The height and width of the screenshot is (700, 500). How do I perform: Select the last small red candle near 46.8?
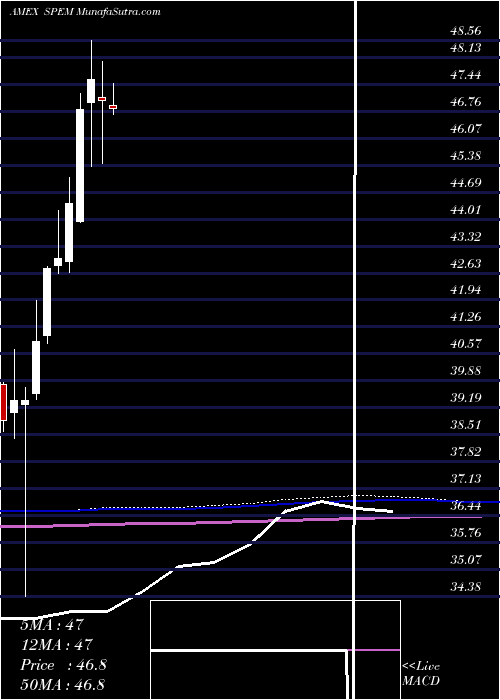coord(113,107)
